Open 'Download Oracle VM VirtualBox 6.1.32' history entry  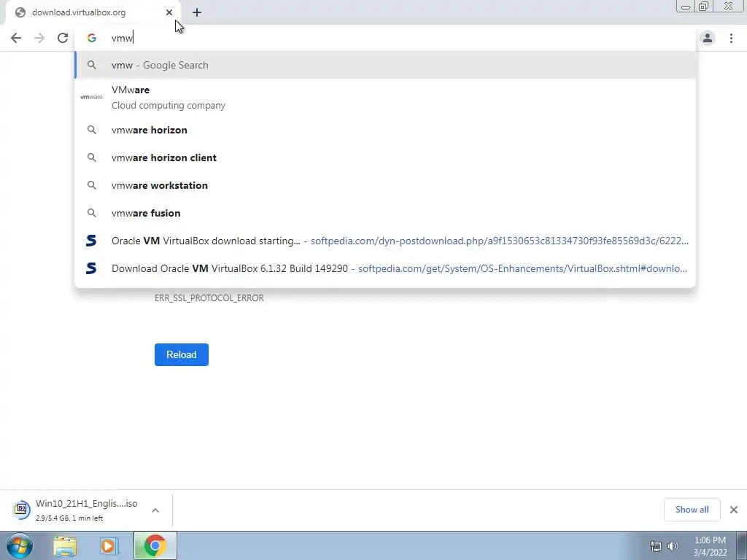click(385, 268)
